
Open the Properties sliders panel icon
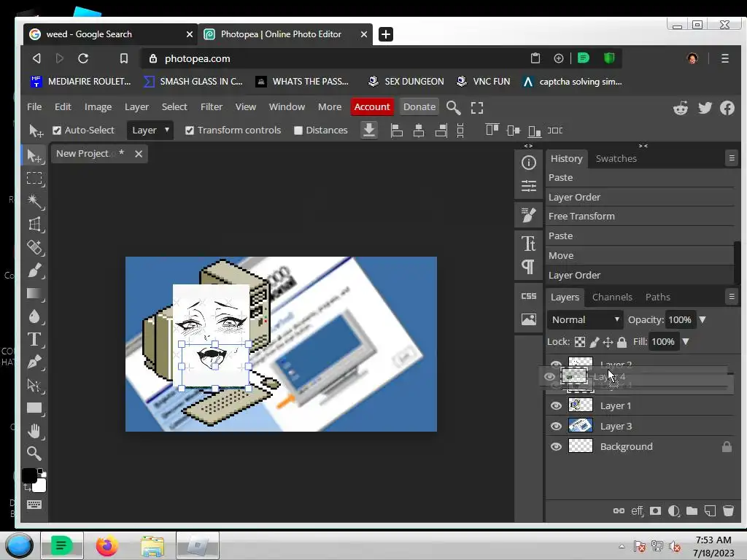[528, 186]
